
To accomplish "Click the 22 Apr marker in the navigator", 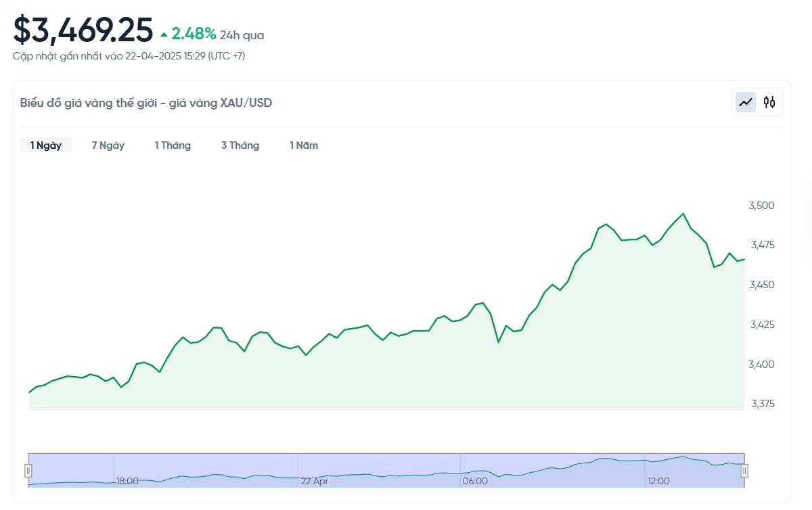I will 314,481.
